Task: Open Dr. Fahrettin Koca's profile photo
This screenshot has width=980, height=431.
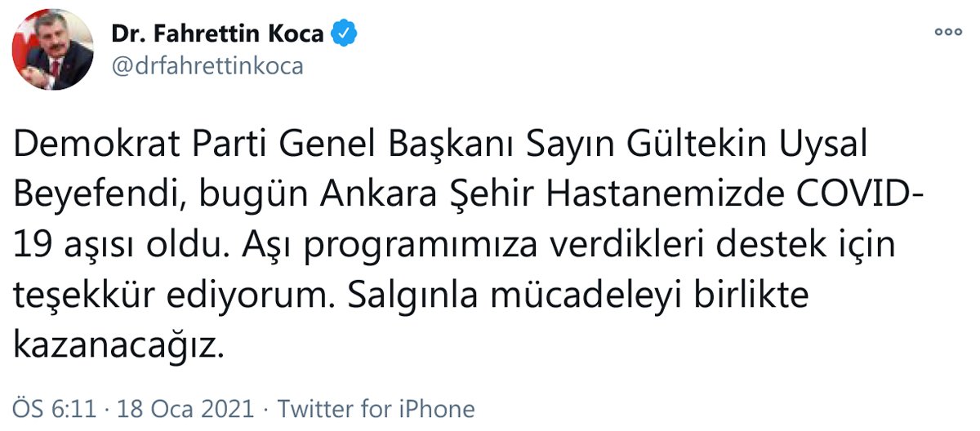Action: [52, 50]
